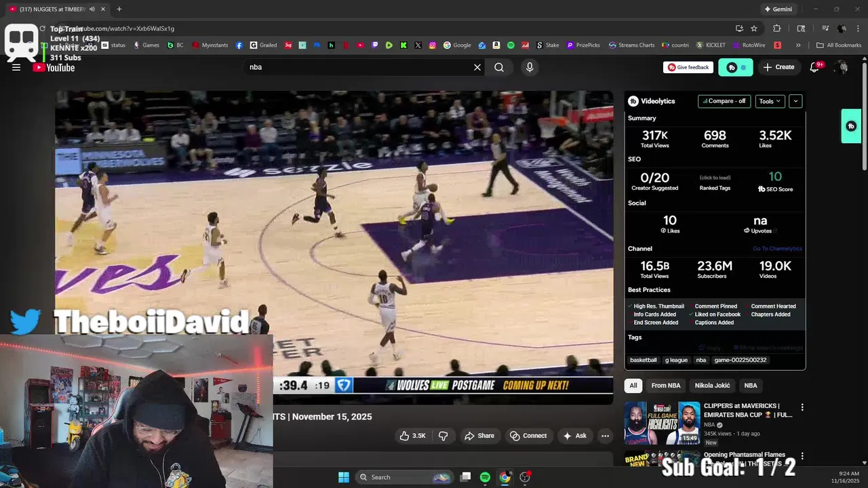Open the Stake bookmark
Screen dimensions: 868x488
(547, 45)
